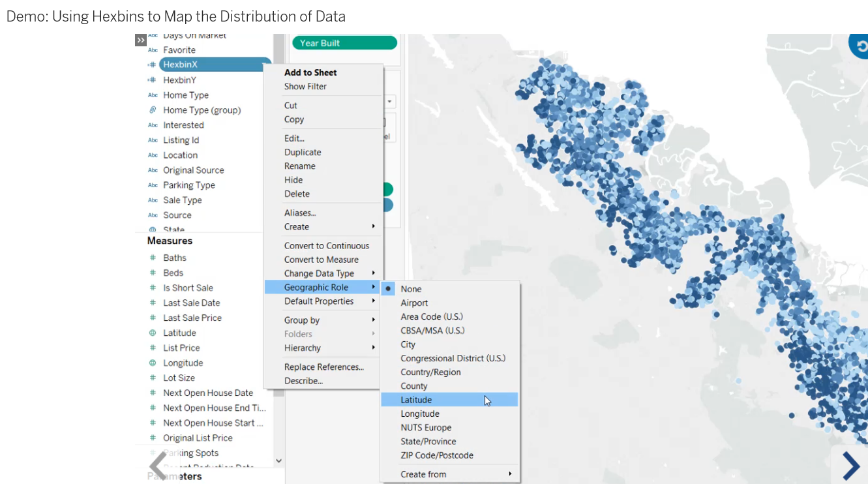
Task: Open Aliases... from the context menu
Action: [x=323, y=213]
